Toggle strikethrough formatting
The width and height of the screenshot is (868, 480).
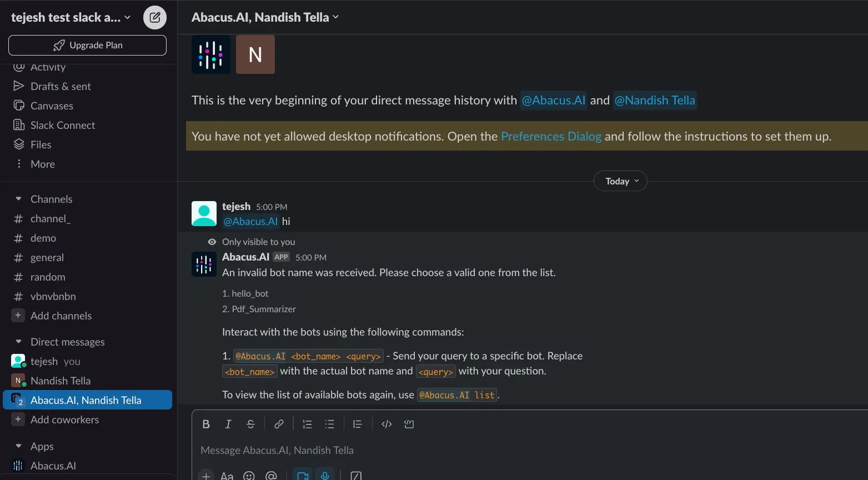click(250, 423)
